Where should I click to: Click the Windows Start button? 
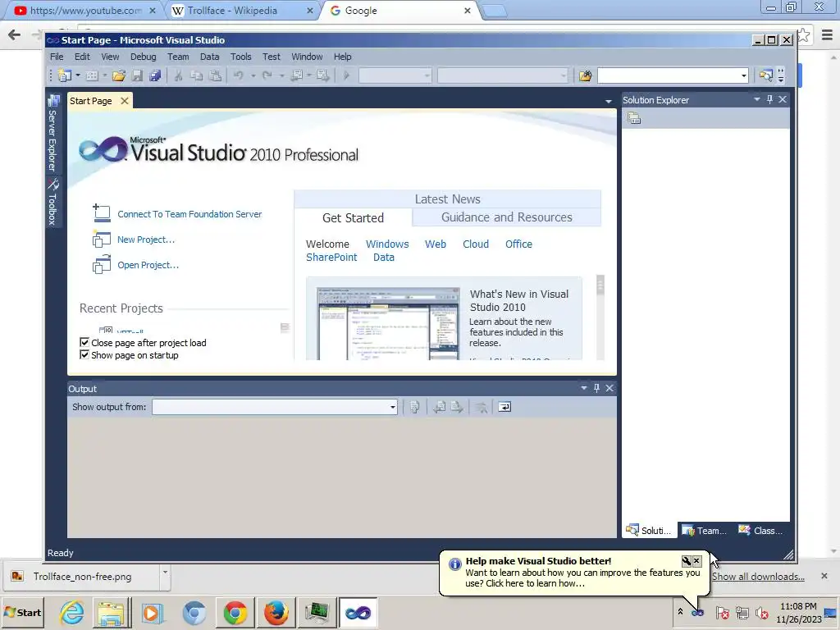point(22,612)
